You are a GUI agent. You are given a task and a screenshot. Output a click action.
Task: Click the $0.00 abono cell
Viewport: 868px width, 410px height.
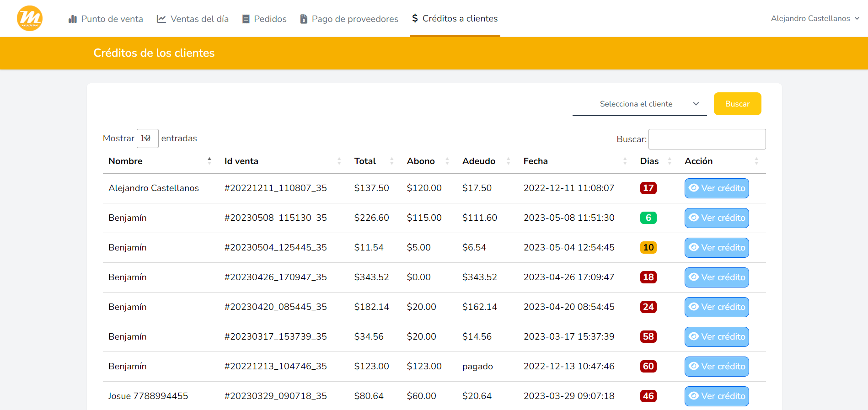click(x=418, y=277)
